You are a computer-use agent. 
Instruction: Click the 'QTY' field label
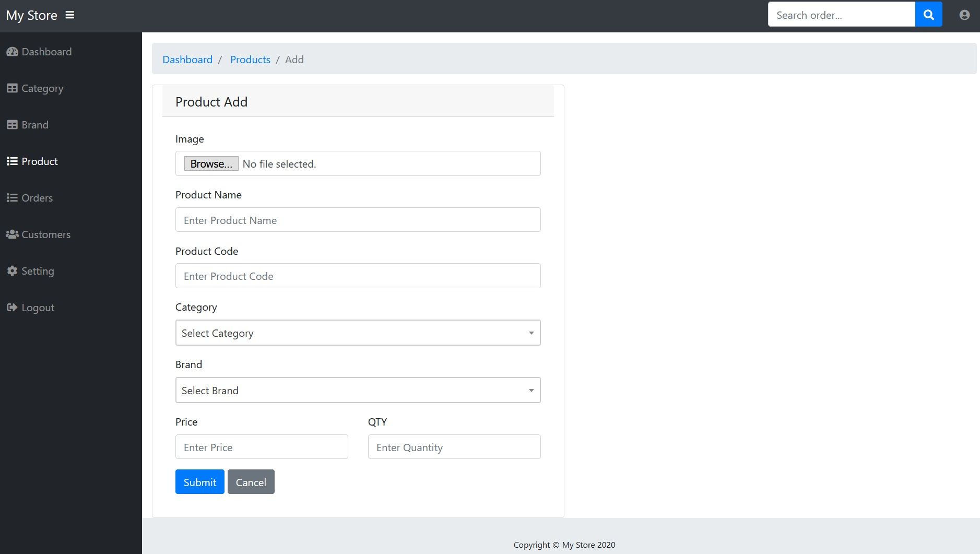point(377,422)
